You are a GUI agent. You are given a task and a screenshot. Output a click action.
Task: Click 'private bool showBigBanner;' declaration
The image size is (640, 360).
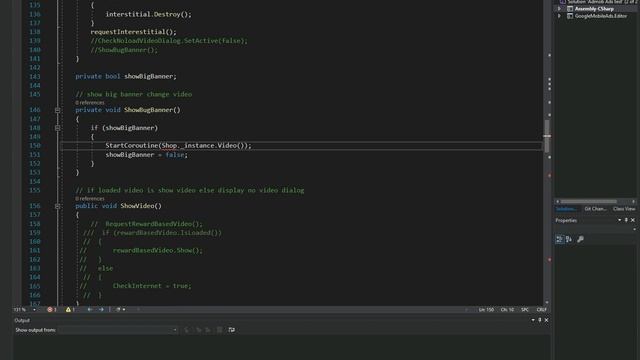pos(126,76)
